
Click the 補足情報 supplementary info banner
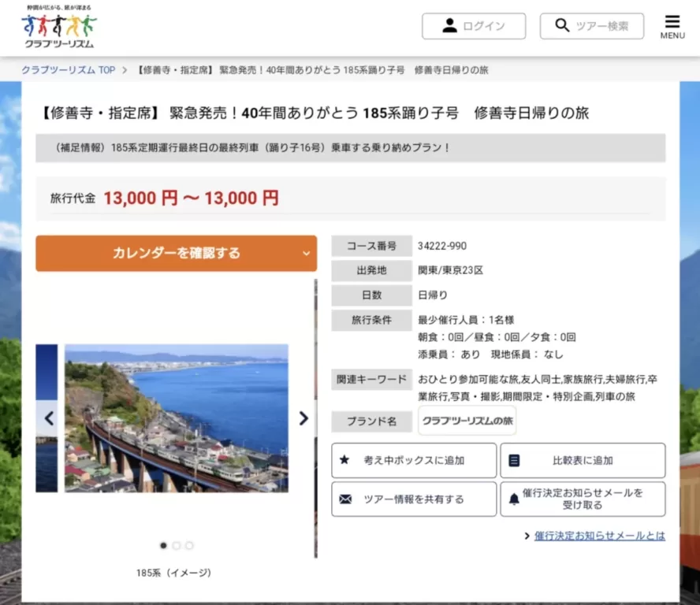tap(351, 147)
